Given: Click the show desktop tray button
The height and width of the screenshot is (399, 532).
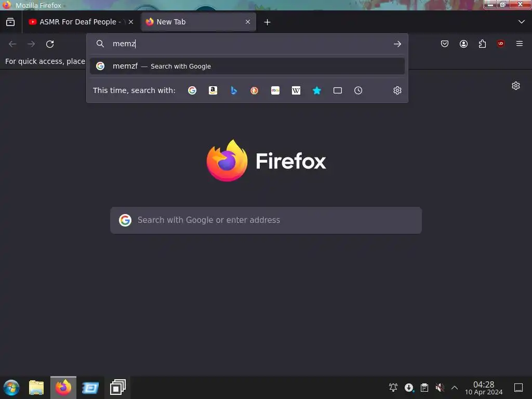Looking at the screenshot, I should (518, 388).
